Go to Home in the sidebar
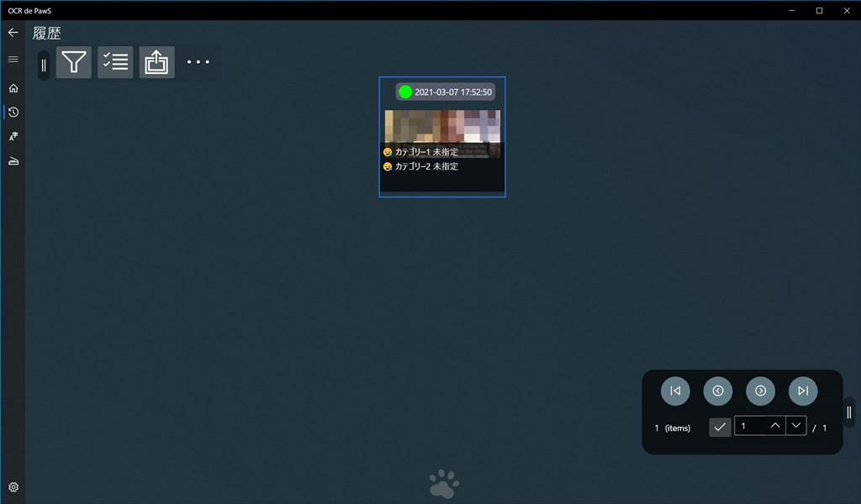 [x=13, y=88]
